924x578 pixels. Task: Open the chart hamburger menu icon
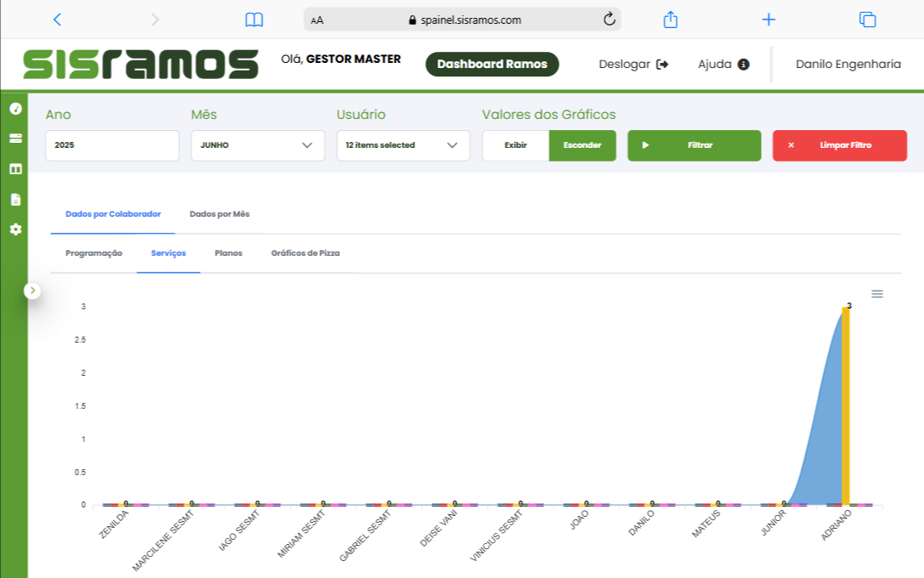(x=877, y=294)
